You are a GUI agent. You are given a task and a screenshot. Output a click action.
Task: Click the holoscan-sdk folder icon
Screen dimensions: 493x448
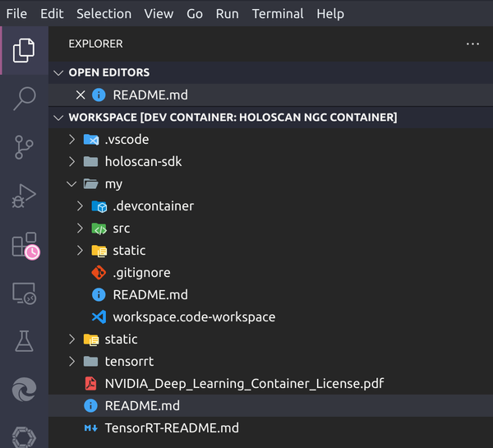(x=91, y=162)
